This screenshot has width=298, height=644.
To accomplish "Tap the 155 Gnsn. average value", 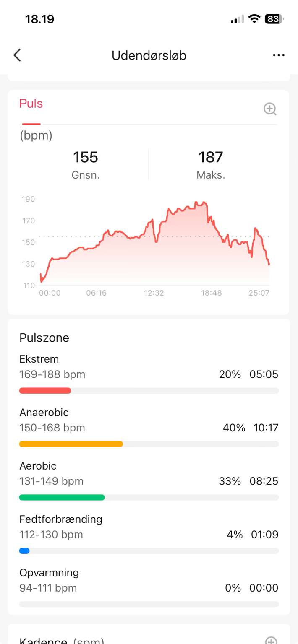I will [x=86, y=164].
